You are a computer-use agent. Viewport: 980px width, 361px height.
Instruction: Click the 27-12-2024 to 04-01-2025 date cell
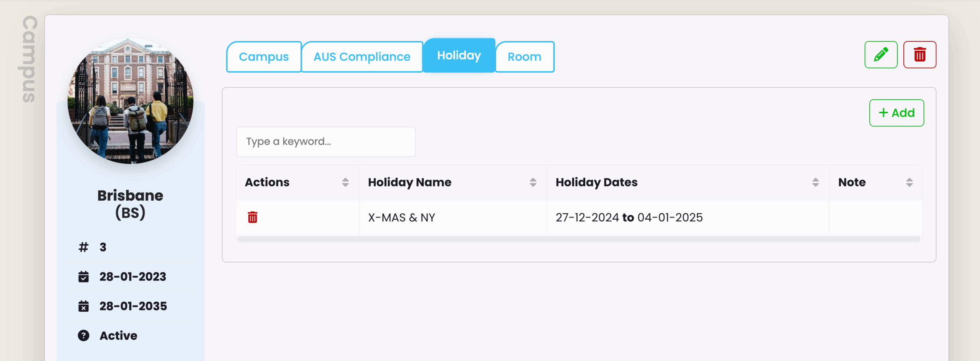tap(688, 217)
